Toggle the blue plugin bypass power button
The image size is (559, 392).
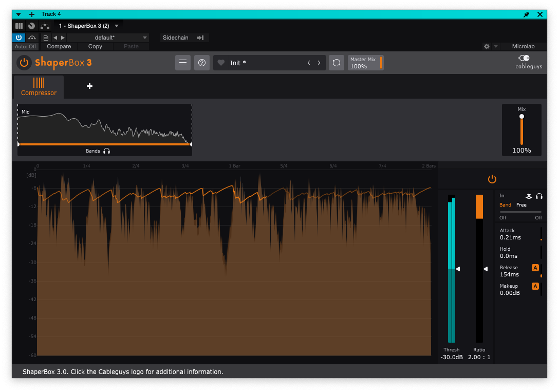pos(18,38)
